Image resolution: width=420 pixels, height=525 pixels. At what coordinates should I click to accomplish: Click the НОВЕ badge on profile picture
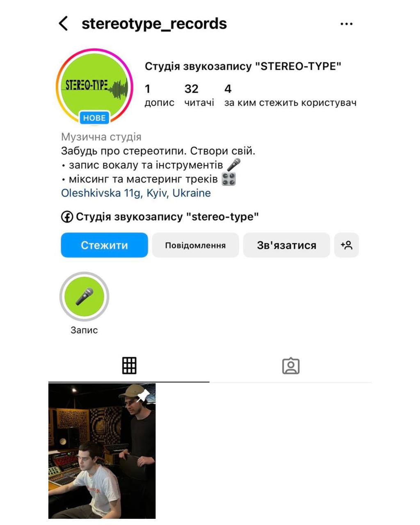click(x=94, y=118)
